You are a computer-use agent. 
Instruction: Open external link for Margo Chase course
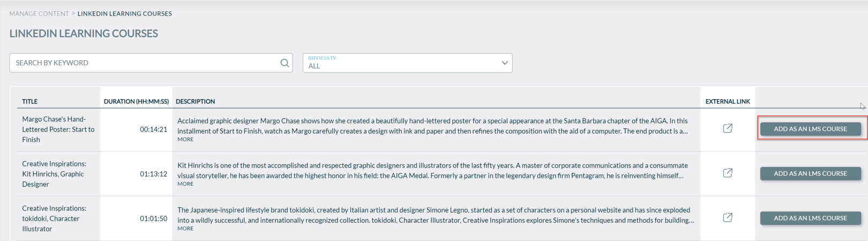(727, 128)
